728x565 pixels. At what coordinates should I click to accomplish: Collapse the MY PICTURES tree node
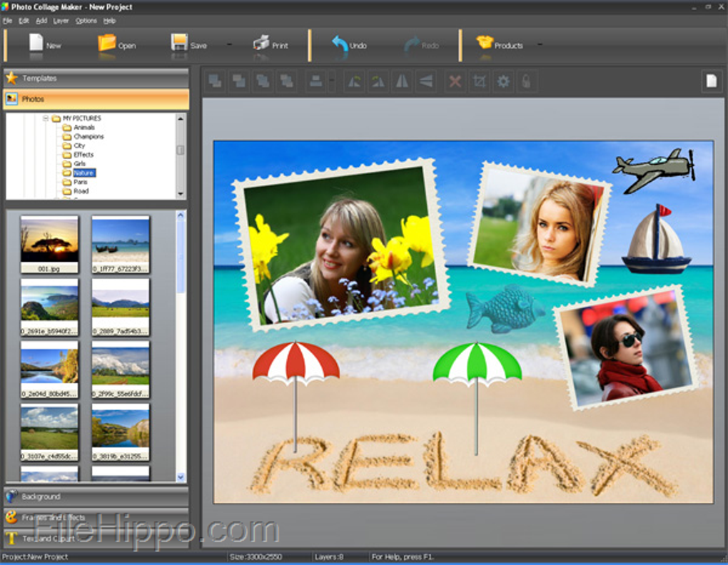(x=46, y=118)
